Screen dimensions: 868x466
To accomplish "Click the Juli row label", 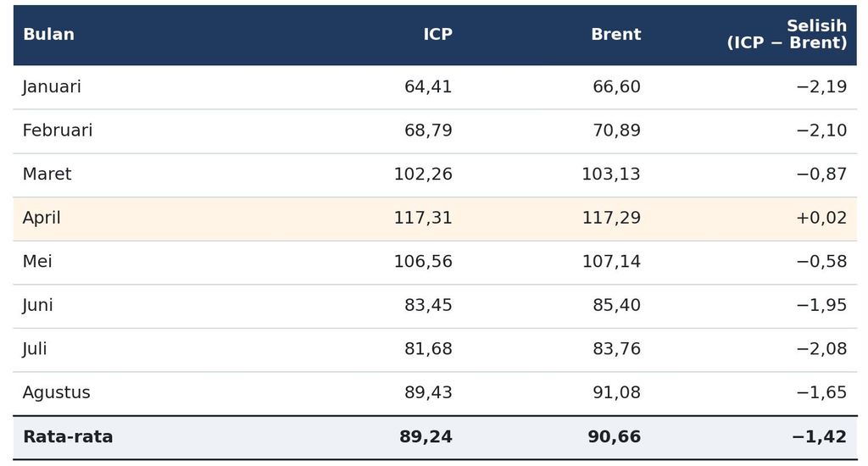I will (x=35, y=349).
